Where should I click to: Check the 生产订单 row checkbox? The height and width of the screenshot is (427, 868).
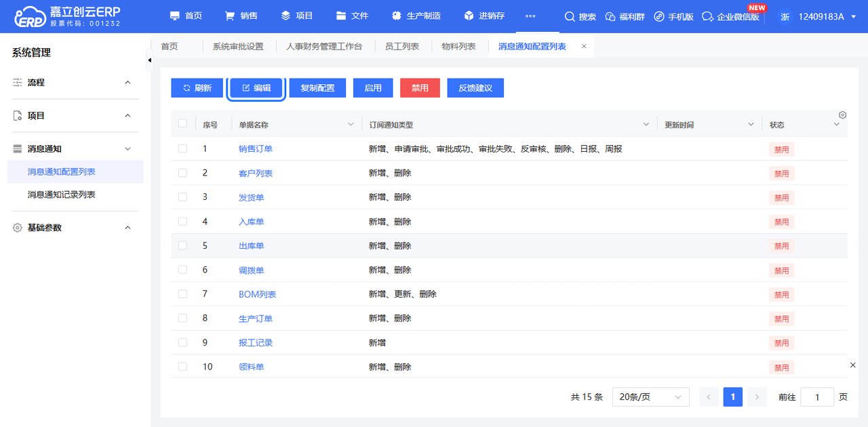pos(182,318)
